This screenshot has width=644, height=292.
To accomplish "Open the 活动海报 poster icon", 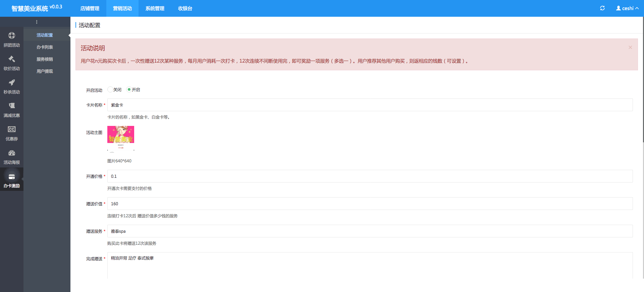I will 12,153.
